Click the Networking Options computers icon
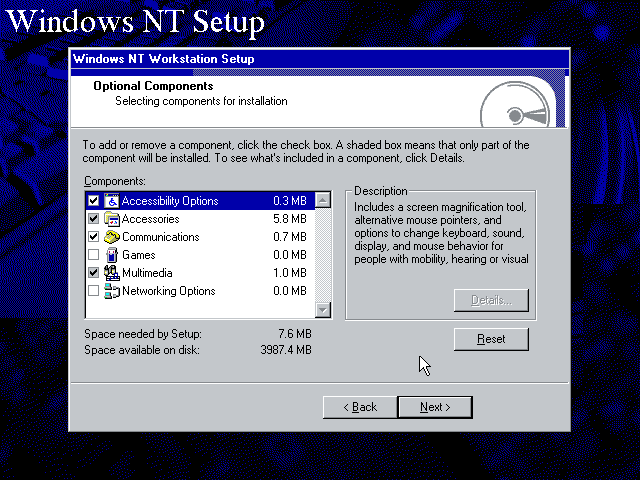The image size is (640, 480). pos(111,291)
